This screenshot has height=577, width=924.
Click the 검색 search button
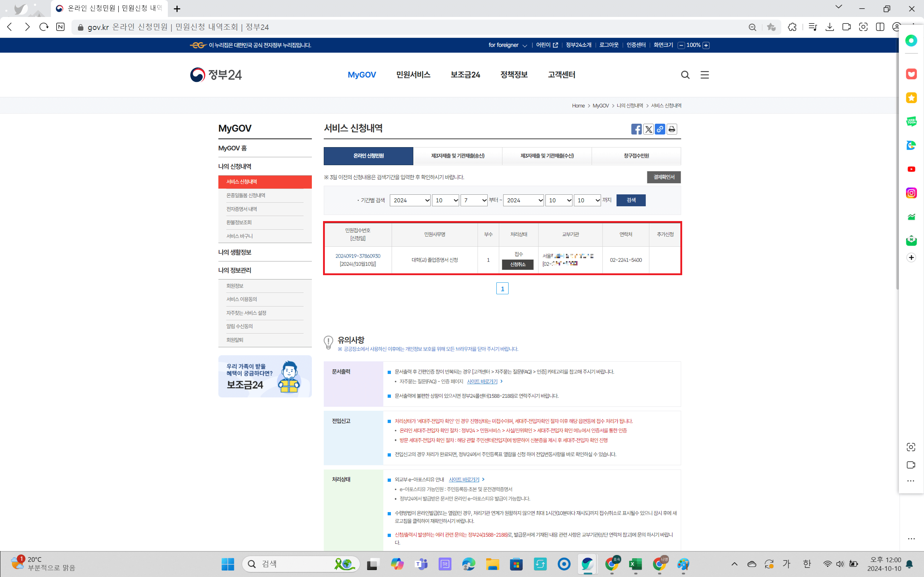click(x=631, y=201)
